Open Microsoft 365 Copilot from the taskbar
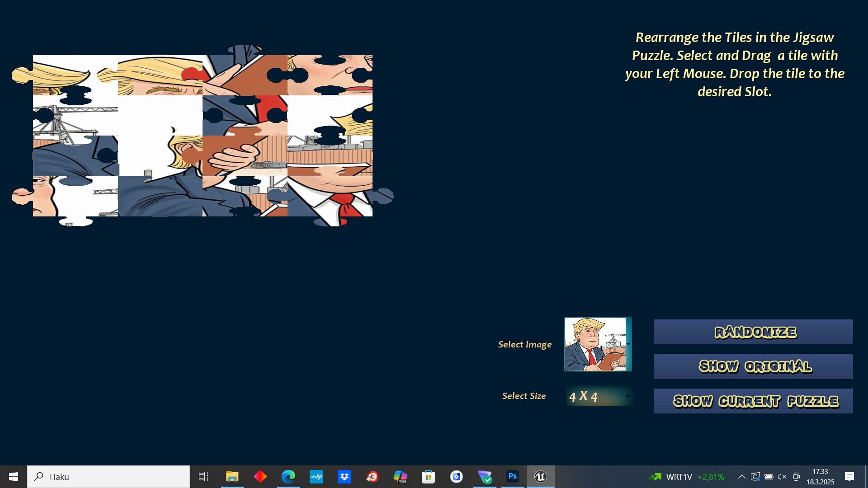868x488 pixels. point(401,476)
